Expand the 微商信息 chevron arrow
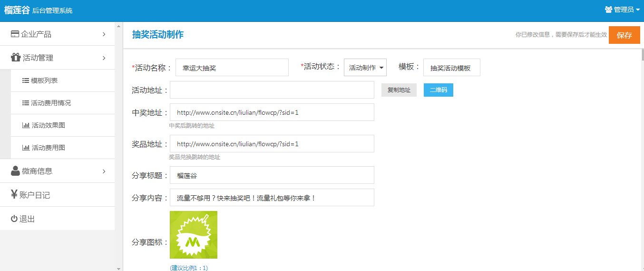Image resolution: width=644 pixels, height=271 pixels. [104, 171]
